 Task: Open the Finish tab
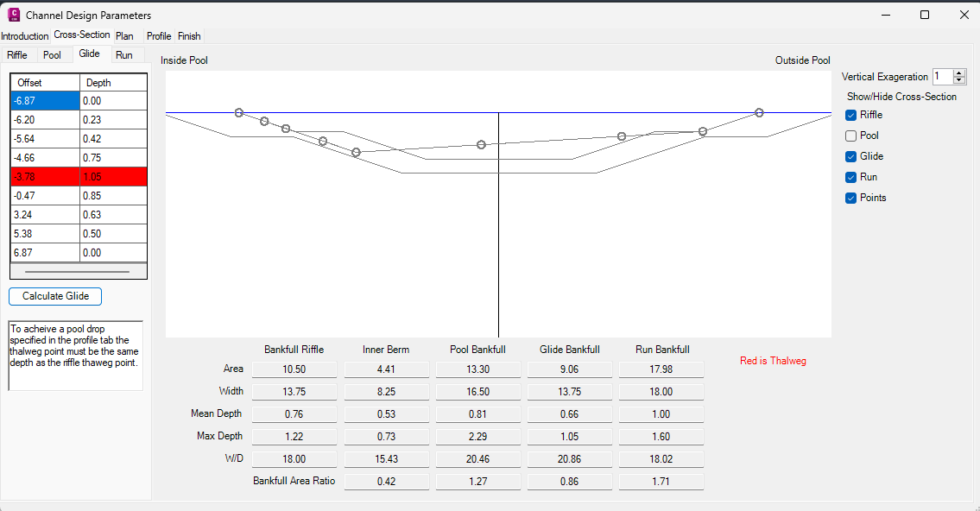pos(189,36)
